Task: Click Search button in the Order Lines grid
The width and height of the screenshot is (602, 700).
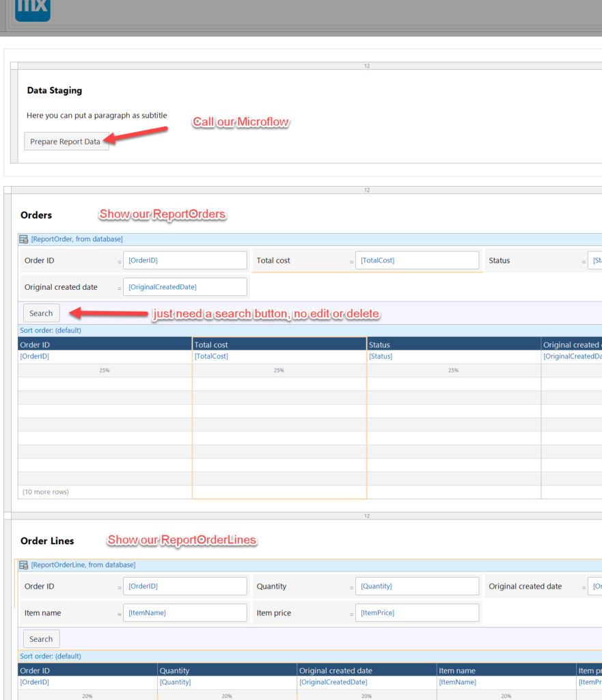Action: coord(41,639)
